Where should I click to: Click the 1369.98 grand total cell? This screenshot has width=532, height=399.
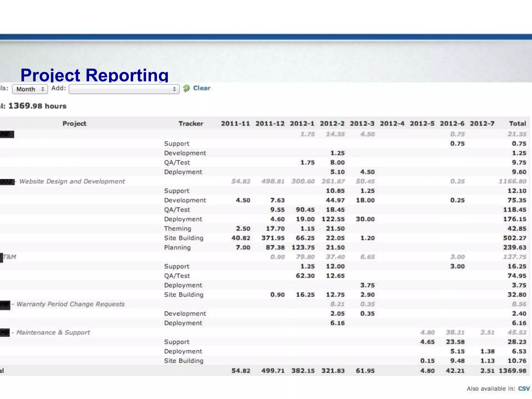(x=513, y=371)
